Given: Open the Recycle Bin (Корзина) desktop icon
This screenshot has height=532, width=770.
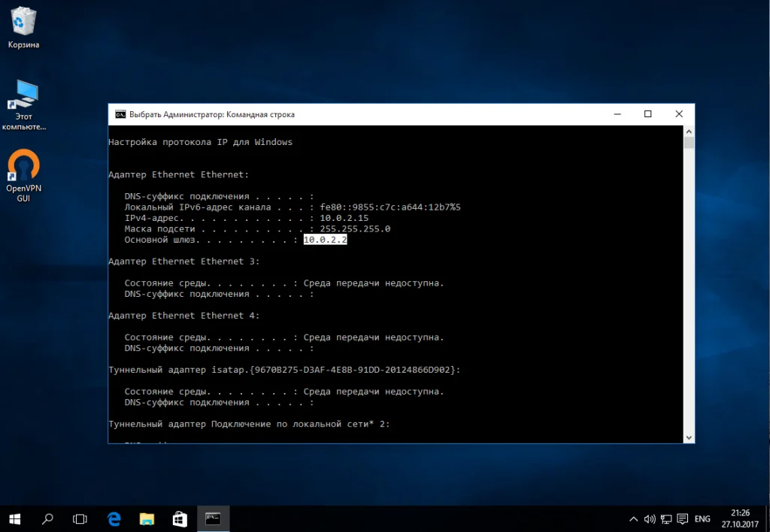Looking at the screenshot, I should tap(24, 23).
